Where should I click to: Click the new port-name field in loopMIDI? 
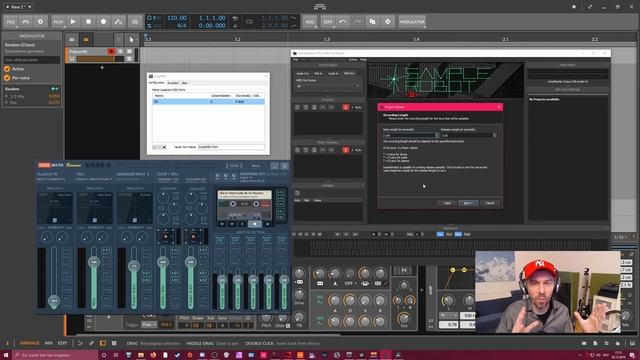(x=231, y=147)
